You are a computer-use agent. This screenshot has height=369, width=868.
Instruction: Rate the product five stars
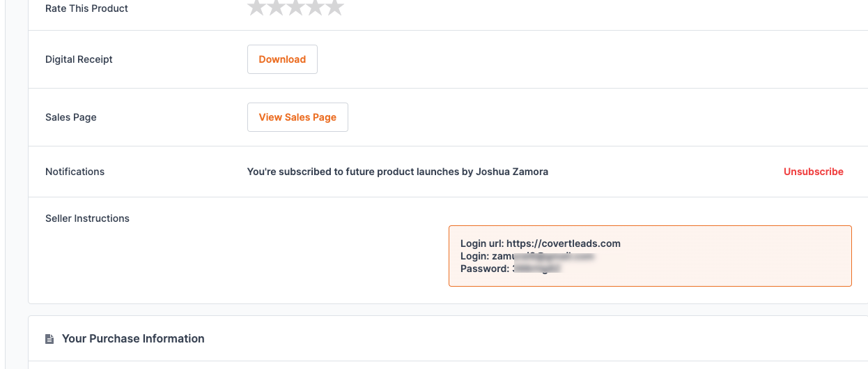tap(334, 7)
